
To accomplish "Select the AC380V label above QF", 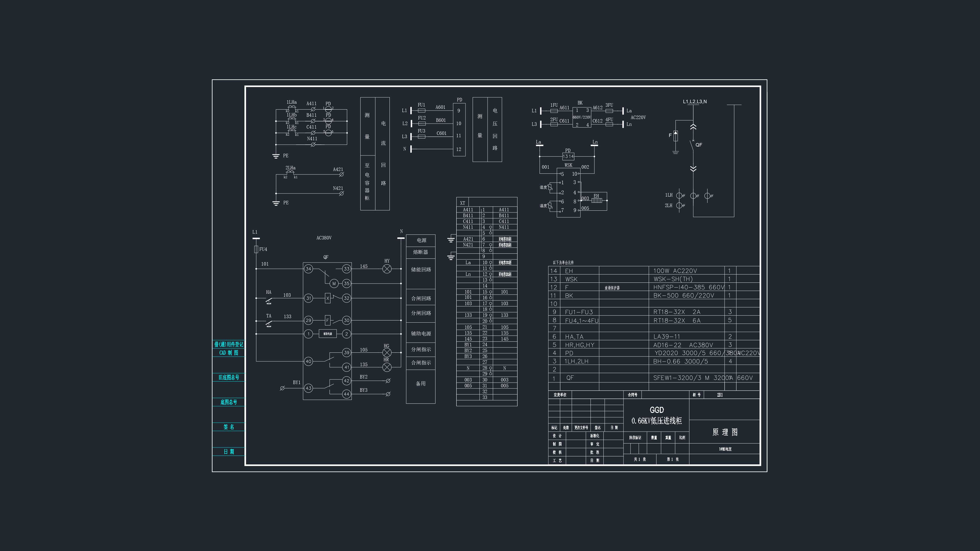I will pyautogui.click(x=324, y=238).
